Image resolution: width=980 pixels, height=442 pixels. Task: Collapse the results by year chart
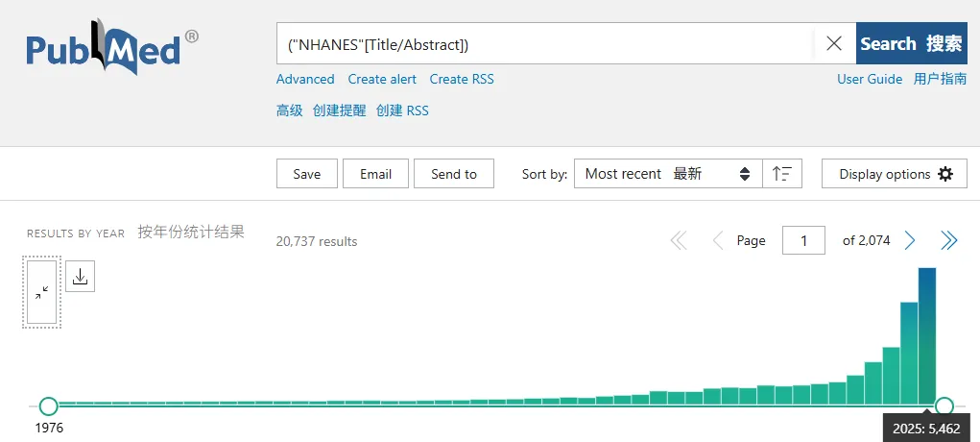click(x=42, y=292)
